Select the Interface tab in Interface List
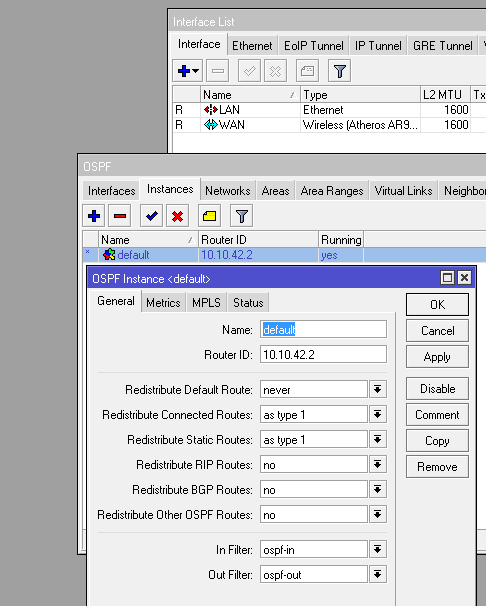Image resolution: width=486 pixels, height=606 pixels. pyautogui.click(x=199, y=44)
